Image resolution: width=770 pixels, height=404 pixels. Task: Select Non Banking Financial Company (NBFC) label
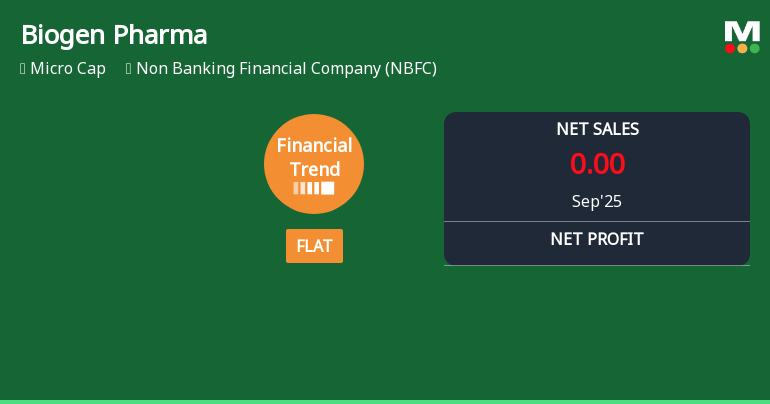click(286, 69)
